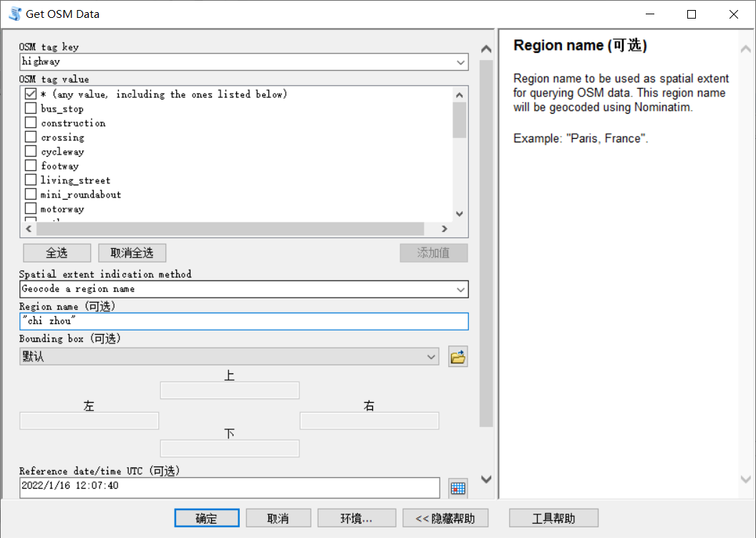This screenshot has width=756, height=538.
Task: Expand the Bounding box dropdown showing 默认
Action: 431,356
